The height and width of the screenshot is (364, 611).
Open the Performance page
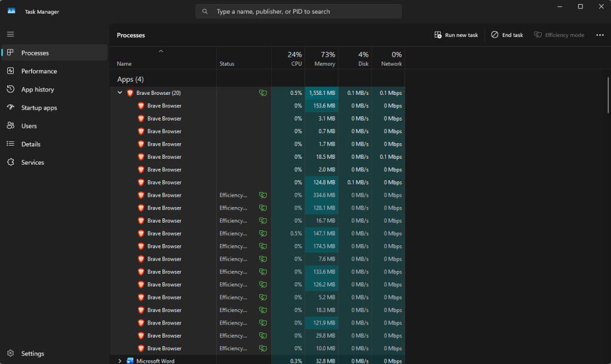54,71
